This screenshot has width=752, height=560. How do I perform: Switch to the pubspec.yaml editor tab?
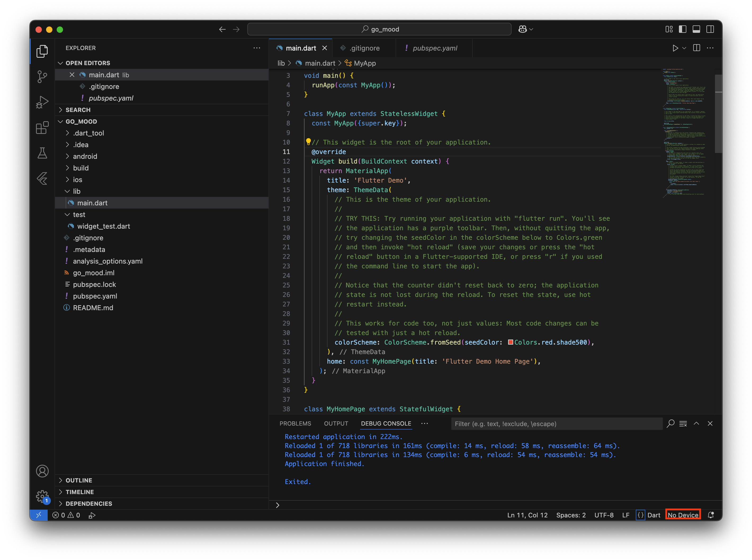pyautogui.click(x=435, y=48)
